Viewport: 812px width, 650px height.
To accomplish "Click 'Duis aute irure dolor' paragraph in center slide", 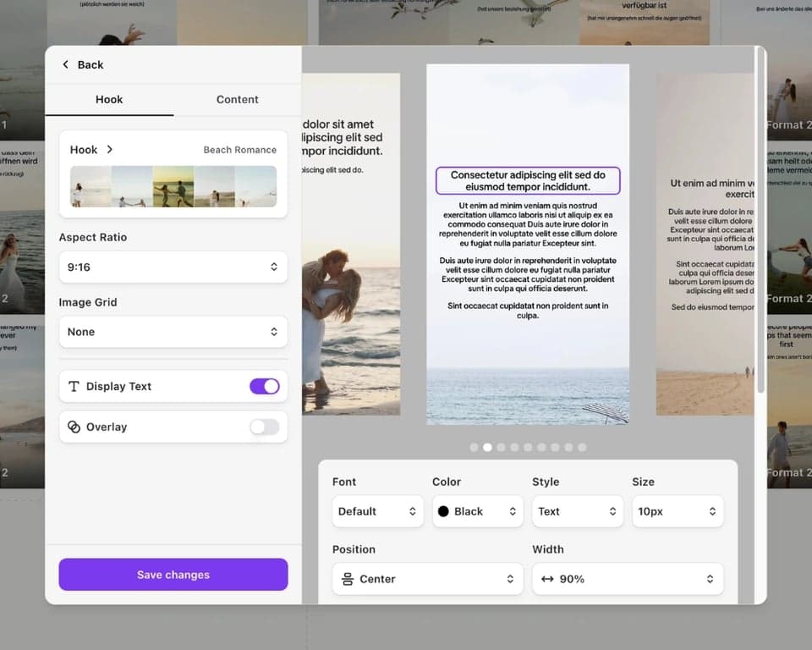I will pos(528,274).
